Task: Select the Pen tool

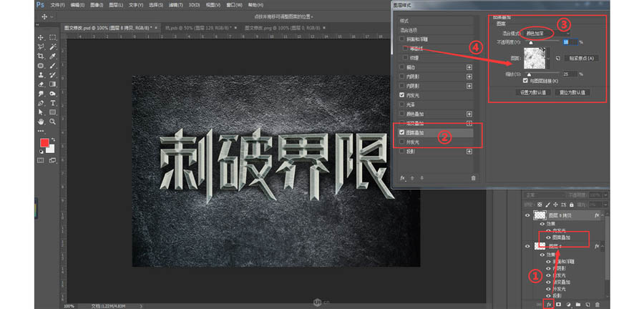Action: (41, 103)
